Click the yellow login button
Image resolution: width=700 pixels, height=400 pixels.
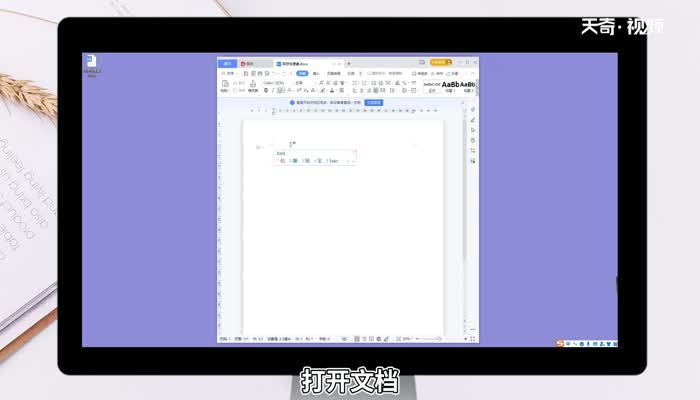point(442,62)
